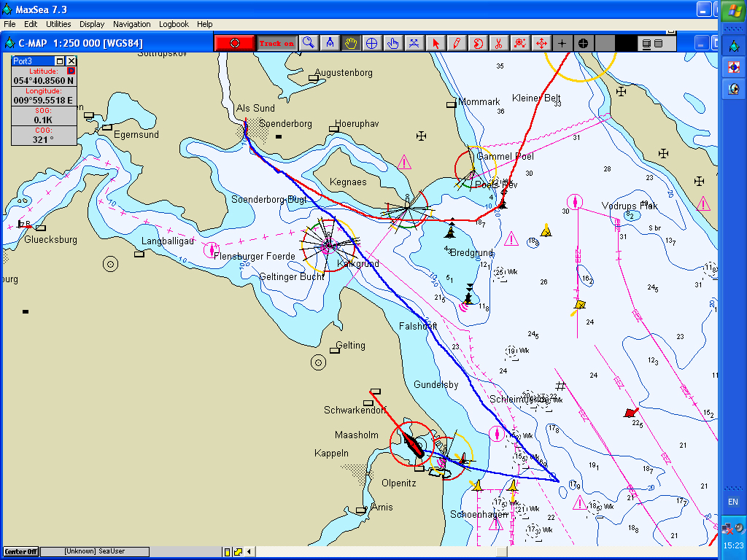Select the red arrow pointer tool

point(436,43)
